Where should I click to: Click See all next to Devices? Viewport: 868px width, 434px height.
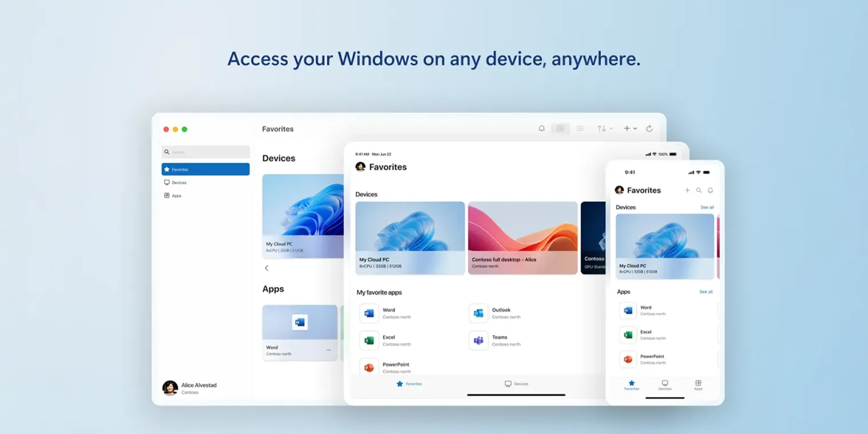tap(707, 207)
